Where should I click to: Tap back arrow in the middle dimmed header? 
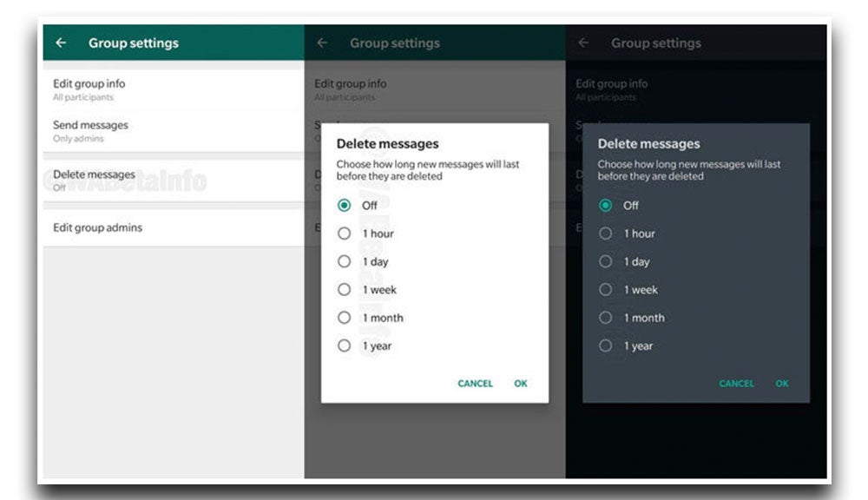[x=322, y=43]
